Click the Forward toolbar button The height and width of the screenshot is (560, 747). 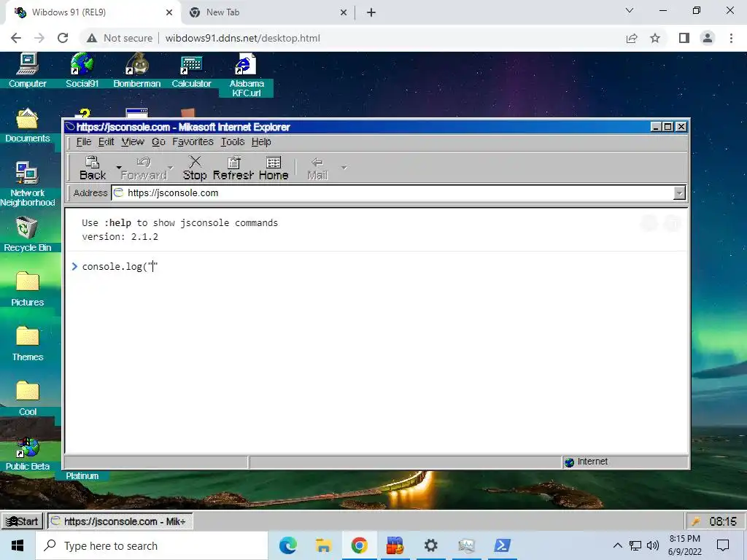click(x=144, y=168)
